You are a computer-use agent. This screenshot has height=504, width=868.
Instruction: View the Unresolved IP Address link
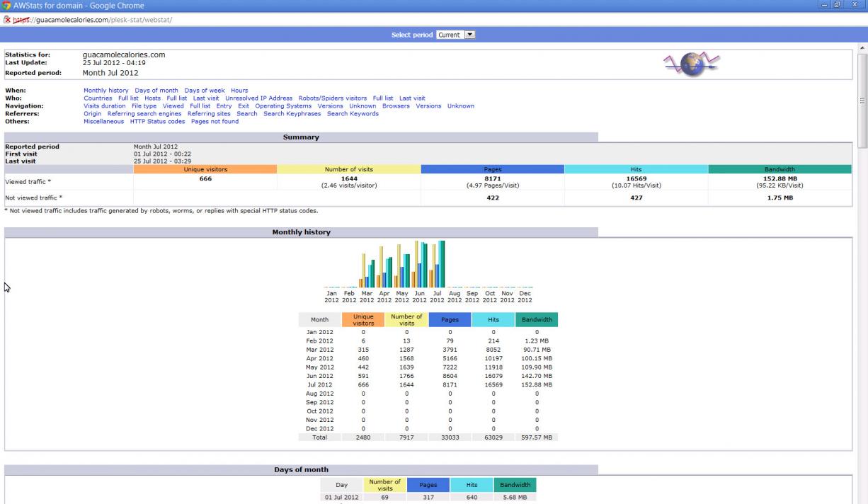[258, 98]
